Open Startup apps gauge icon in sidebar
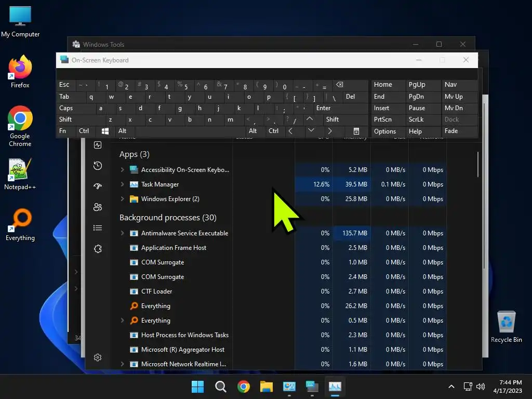Image resolution: width=532 pixels, height=399 pixels. point(98,187)
